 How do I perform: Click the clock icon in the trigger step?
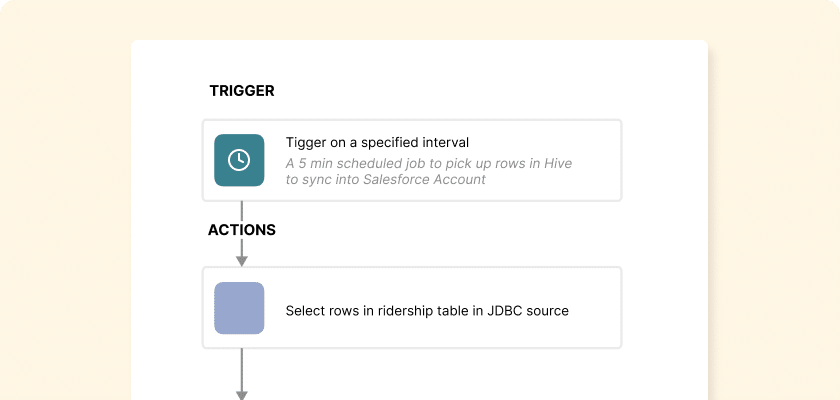(x=239, y=160)
